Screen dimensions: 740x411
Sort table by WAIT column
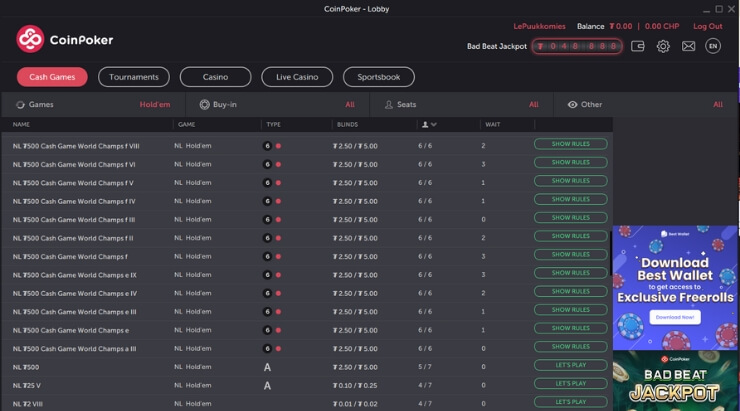(493, 125)
